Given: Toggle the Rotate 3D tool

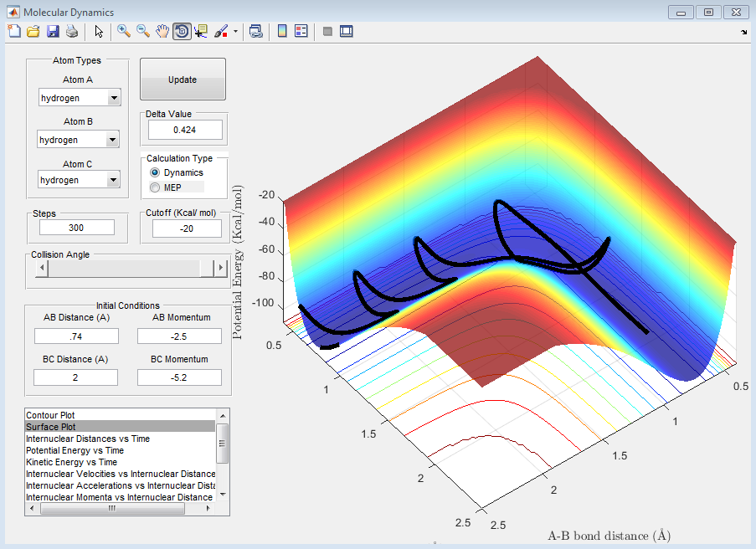Looking at the screenshot, I should pyautogui.click(x=181, y=31).
